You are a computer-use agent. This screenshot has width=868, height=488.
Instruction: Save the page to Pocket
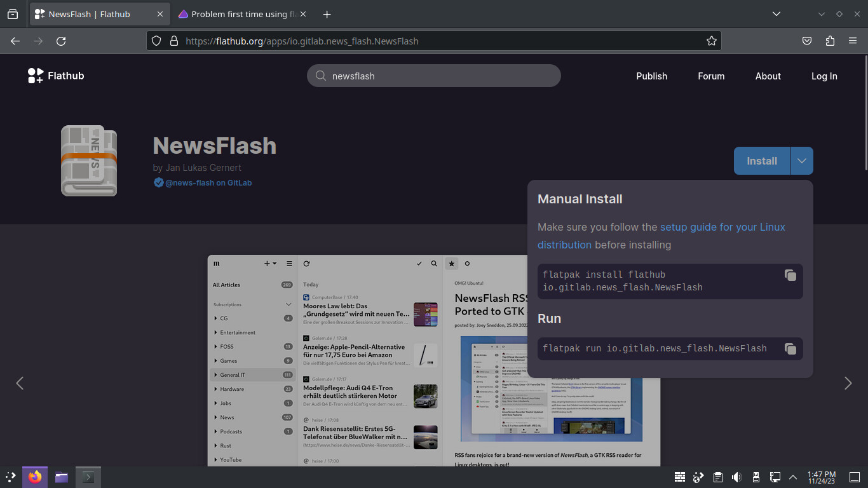pos(806,41)
